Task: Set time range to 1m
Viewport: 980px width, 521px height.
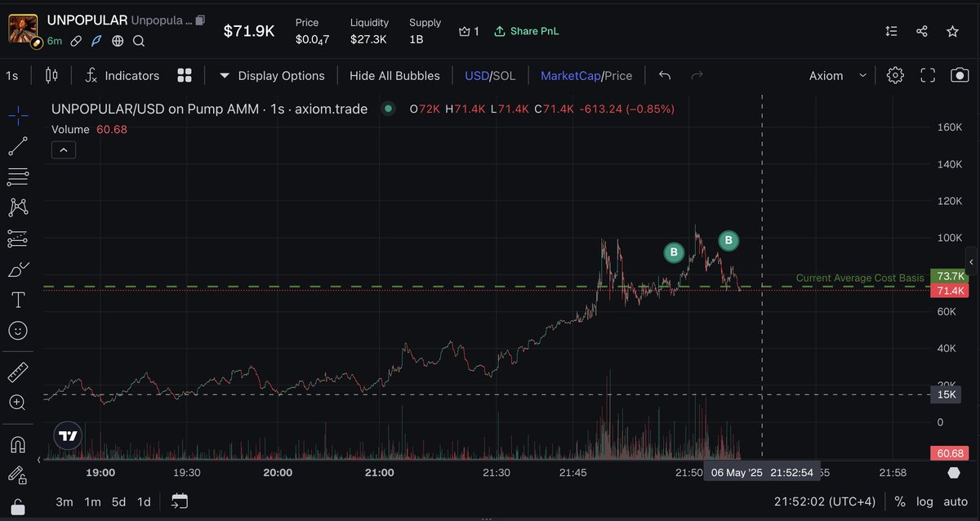Action: [92, 501]
